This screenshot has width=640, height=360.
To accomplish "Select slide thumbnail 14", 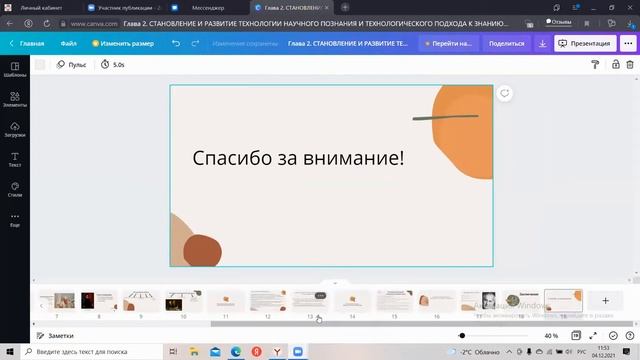I will [x=353, y=301].
